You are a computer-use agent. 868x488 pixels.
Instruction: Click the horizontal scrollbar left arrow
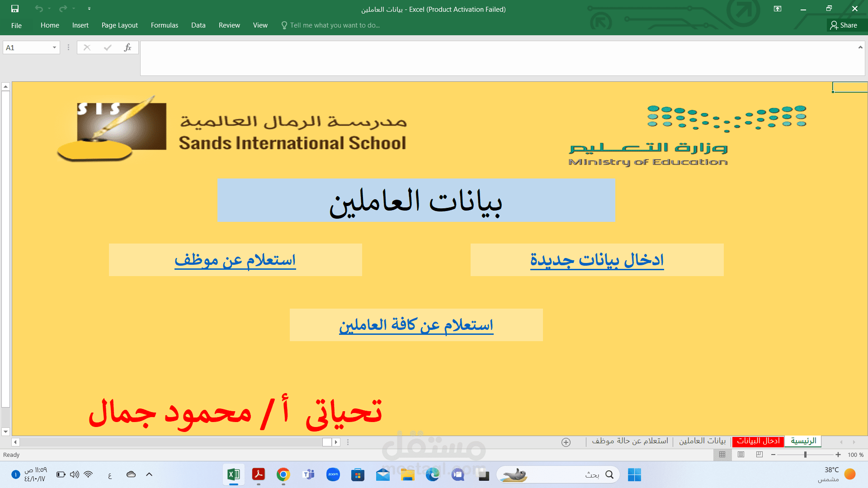[x=15, y=442]
